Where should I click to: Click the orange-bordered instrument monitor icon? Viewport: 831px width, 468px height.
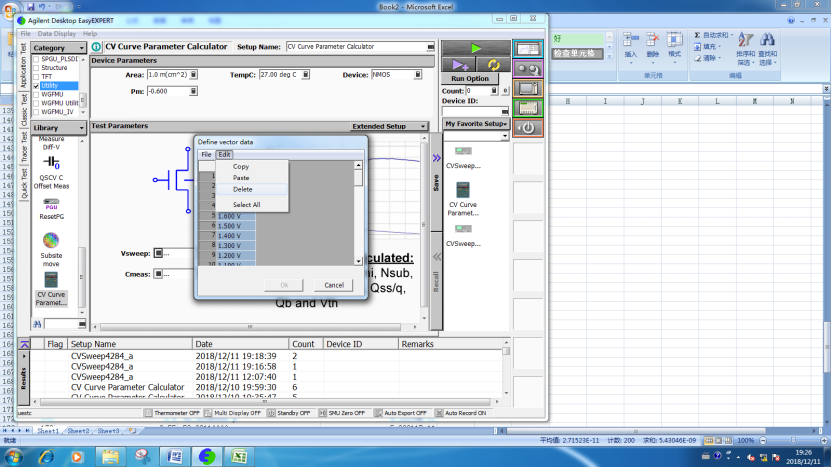[x=528, y=89]
